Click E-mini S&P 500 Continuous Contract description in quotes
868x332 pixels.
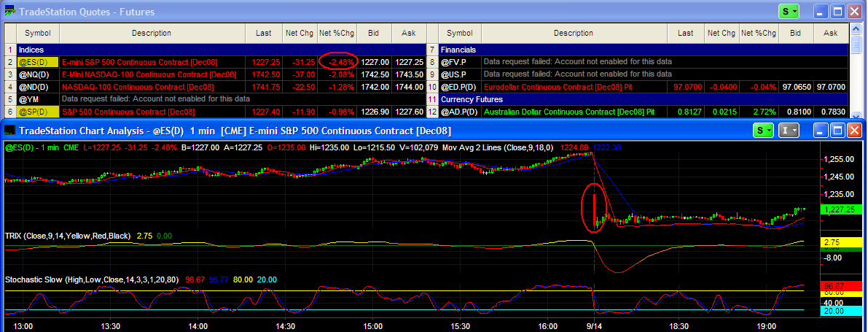click(140, 62)
